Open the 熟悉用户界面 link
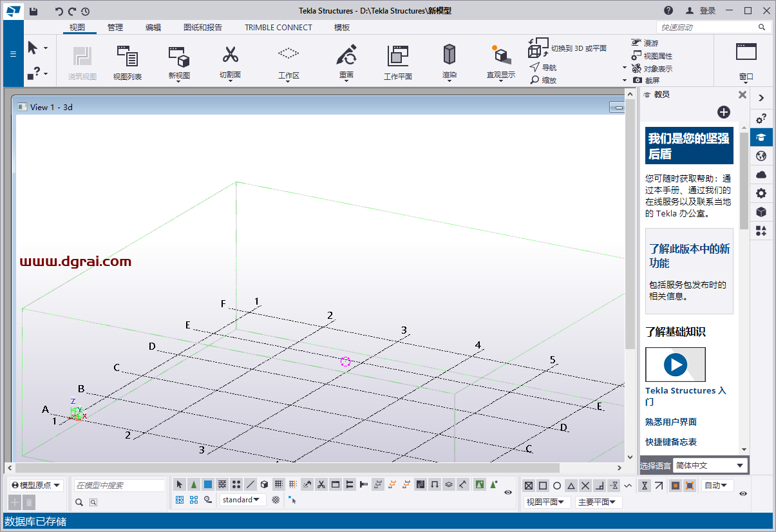 pyautogui.click(x=671, y=422)
